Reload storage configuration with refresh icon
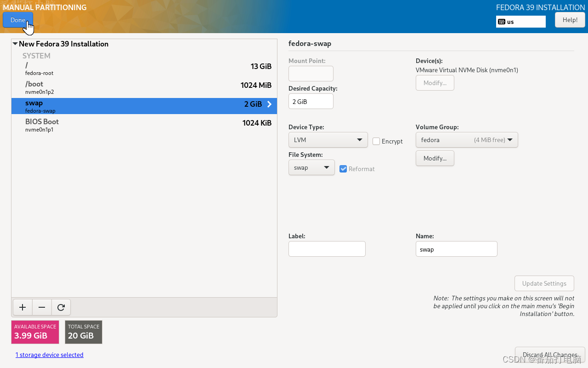588x368 pixels. pos(61,307)
